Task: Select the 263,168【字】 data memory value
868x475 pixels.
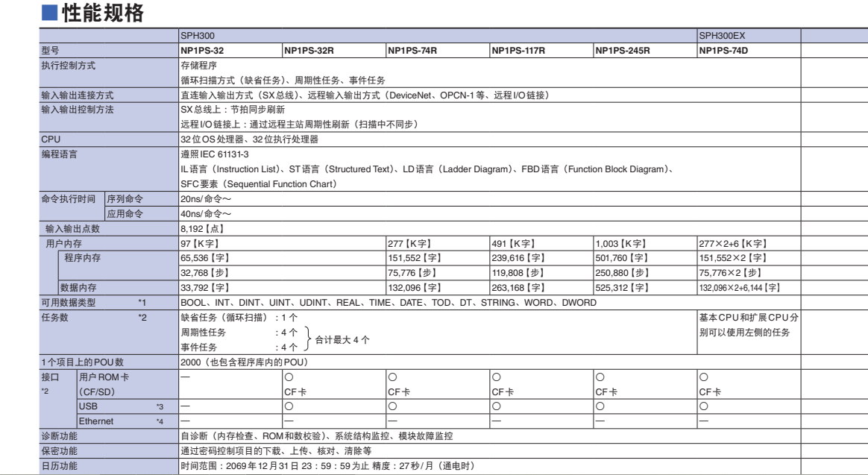Action: (x=518, y=288)
